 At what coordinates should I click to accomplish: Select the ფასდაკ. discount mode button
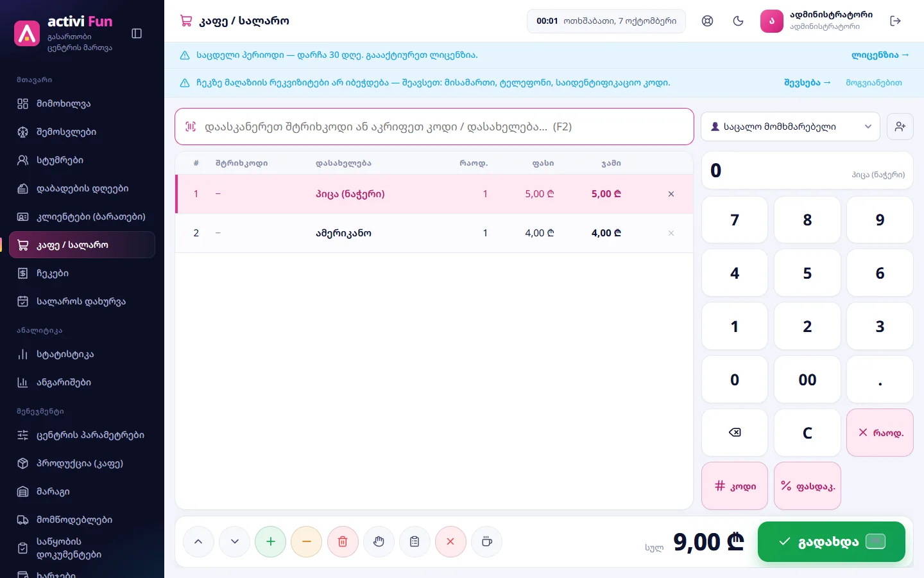807,486
